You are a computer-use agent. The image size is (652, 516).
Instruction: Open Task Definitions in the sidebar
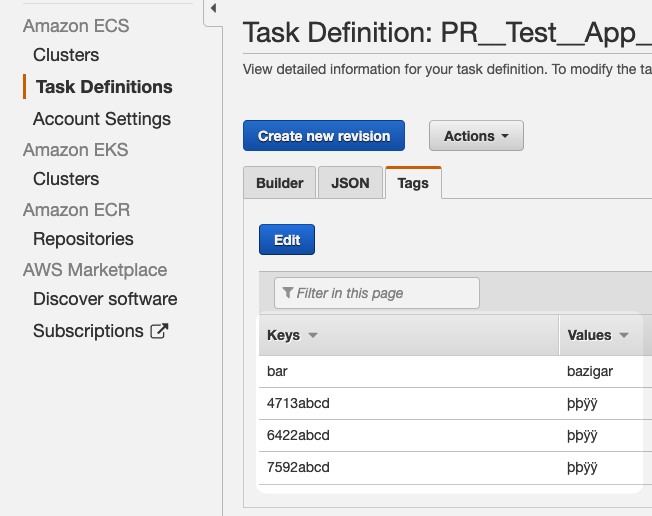(x=104, y=87)
